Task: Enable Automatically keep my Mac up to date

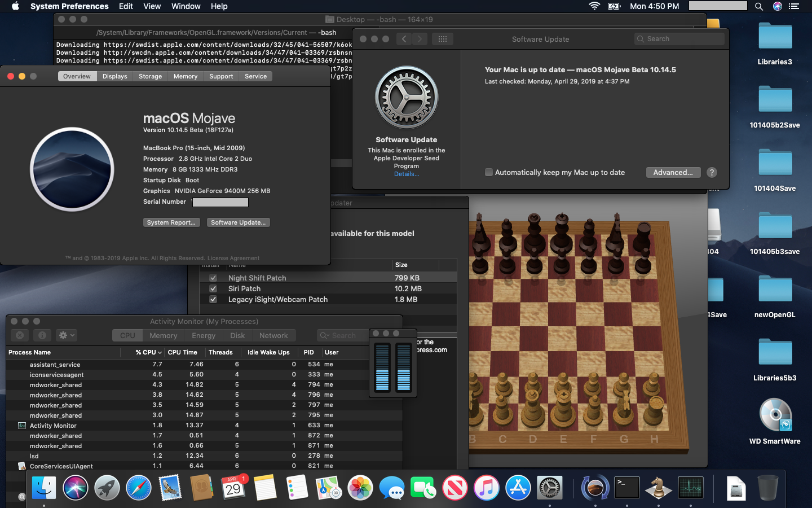Action: tap(489, 173)
